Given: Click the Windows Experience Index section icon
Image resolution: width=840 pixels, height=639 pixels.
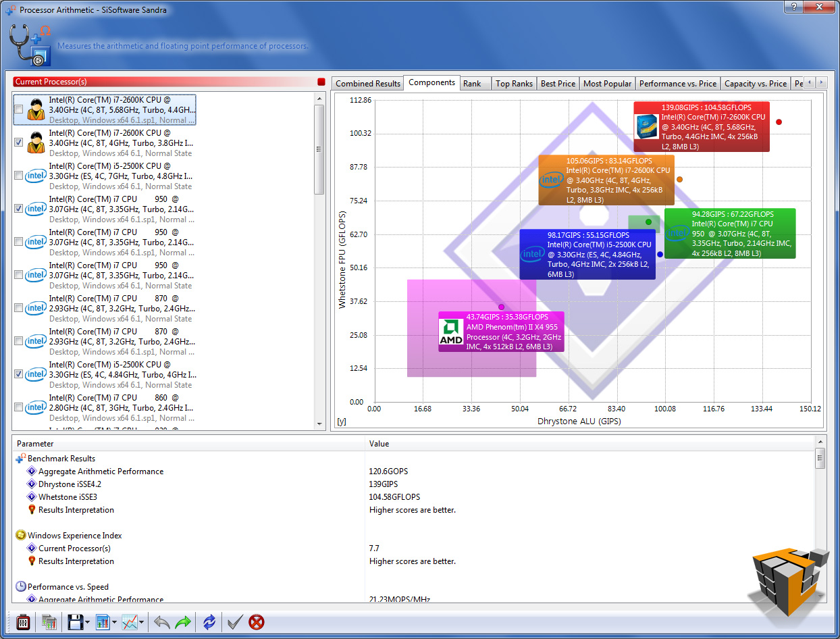Looking at the screenshot, I should [x=20, y=536].
